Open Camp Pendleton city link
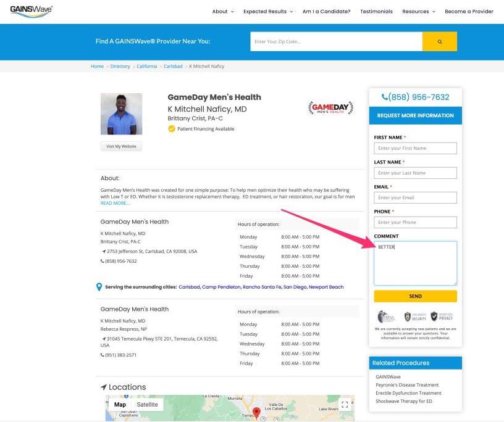The image size is (504, 422). [x=221, y=287]
